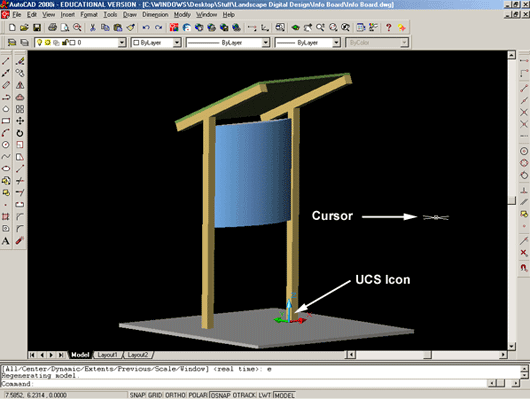Screen dimensions: 530x399
Task: Select the Line draw tool
Action: 6,61
